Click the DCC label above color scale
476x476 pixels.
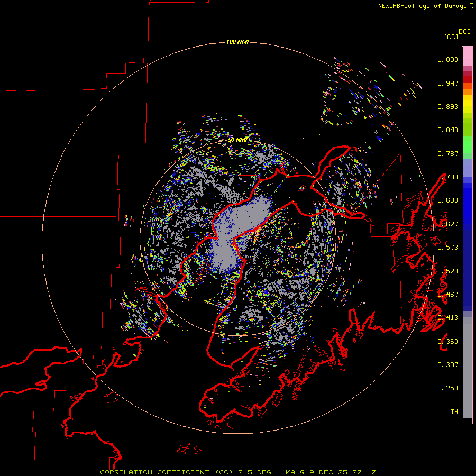point(464,32)
